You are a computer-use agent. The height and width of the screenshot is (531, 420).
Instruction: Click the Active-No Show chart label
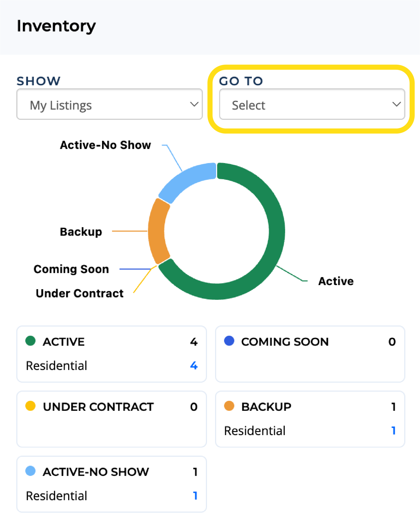(106, 145)
